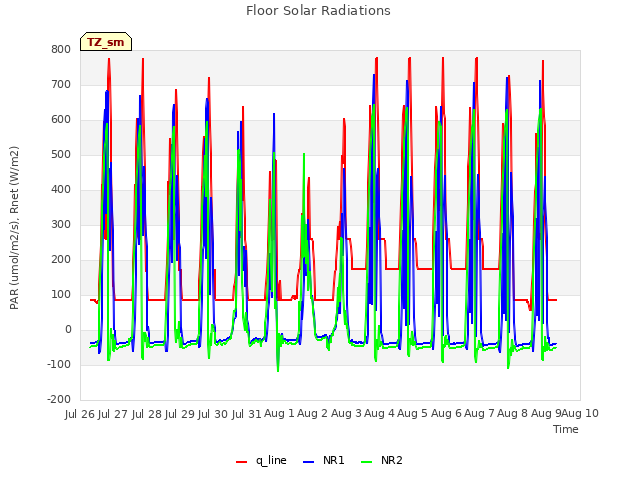Select the red q_line legend swatch
The height and width of the screenshot is (480, 640).
(241, 461)
